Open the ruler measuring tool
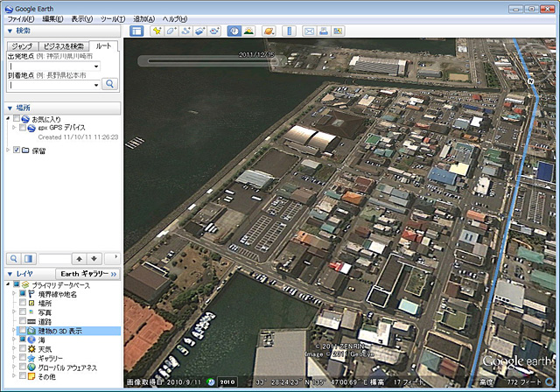This screenshot has height=392, width=560. (x=289, y=31)
